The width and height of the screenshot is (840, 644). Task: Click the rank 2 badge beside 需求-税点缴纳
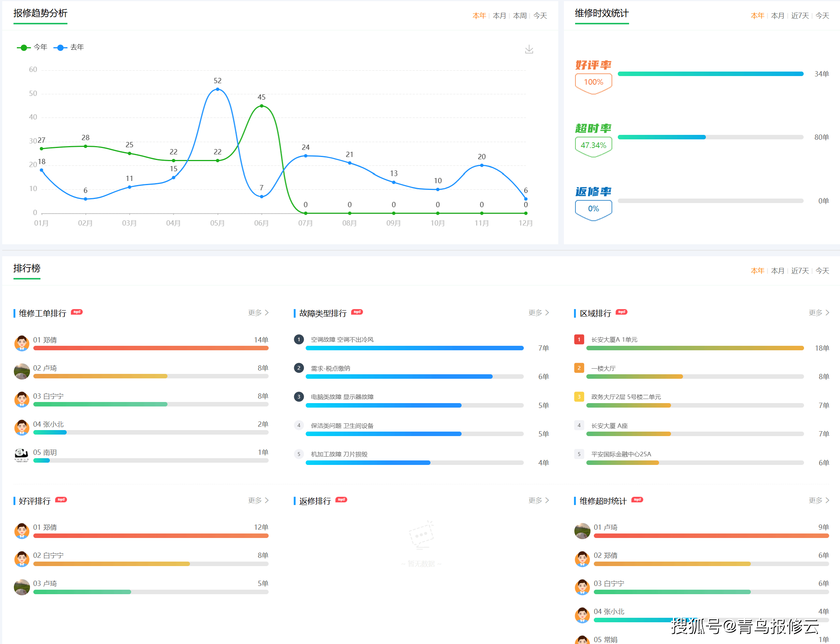pos(299,368)
